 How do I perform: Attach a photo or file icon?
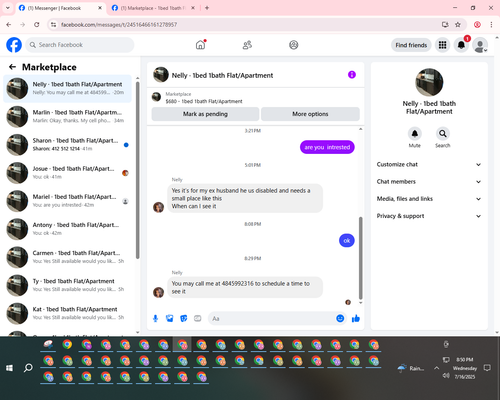170,318
